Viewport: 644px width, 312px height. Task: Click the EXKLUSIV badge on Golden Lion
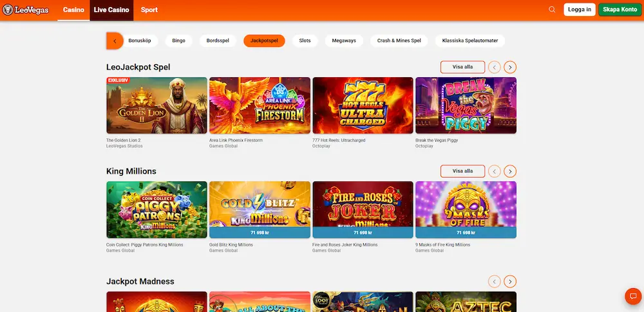(x=118, y=80)
